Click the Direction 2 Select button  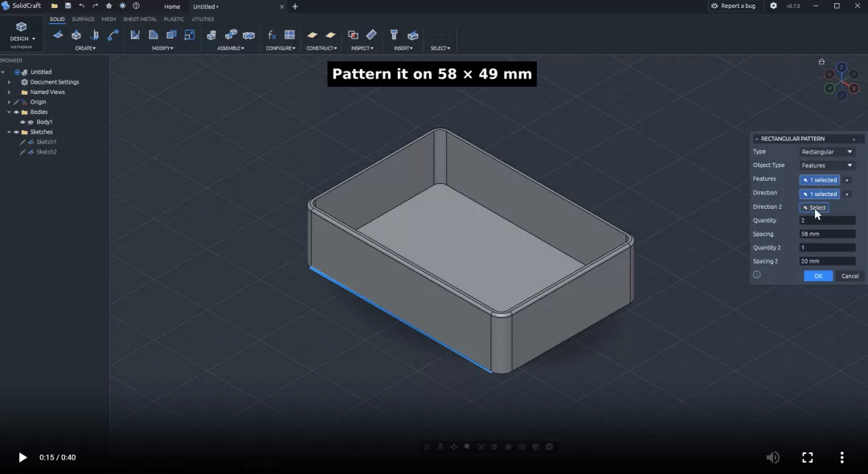pos(814,207)
